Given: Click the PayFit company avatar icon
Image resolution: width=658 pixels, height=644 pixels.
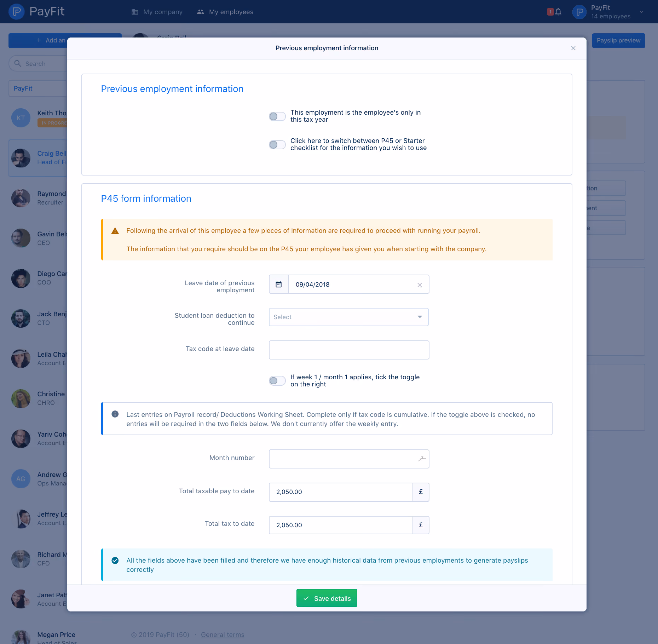Looking at the screenshot, I should tap(579, 12).
